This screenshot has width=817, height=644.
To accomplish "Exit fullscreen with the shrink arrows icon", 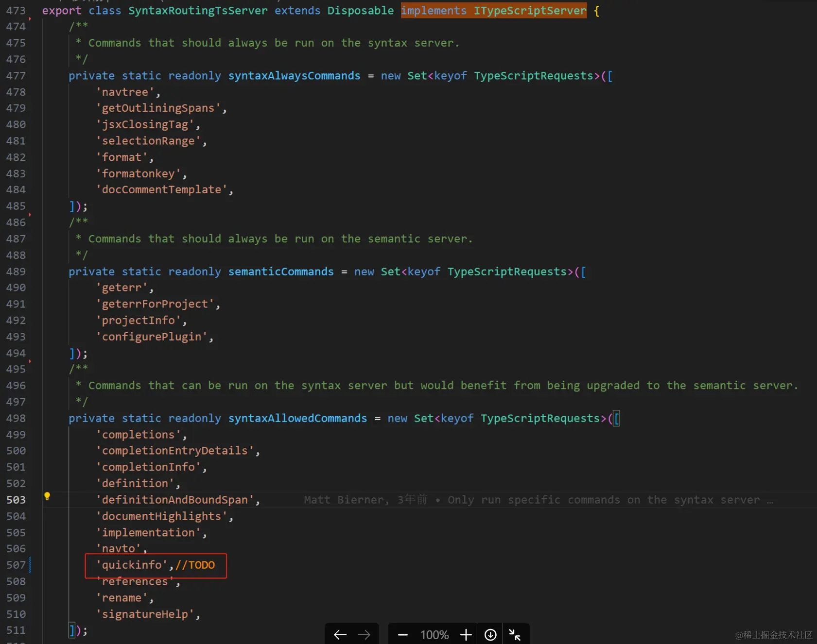I will coord(515,634).
